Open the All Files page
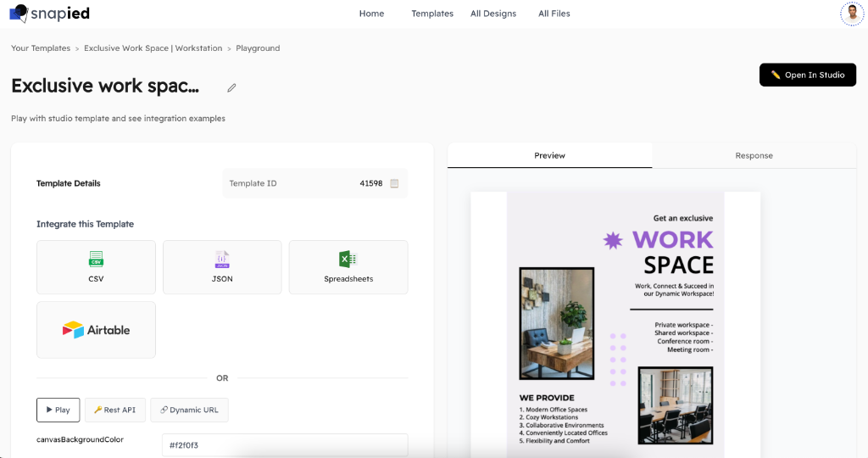This screenshot has width=868, height=458. point(554,14)
